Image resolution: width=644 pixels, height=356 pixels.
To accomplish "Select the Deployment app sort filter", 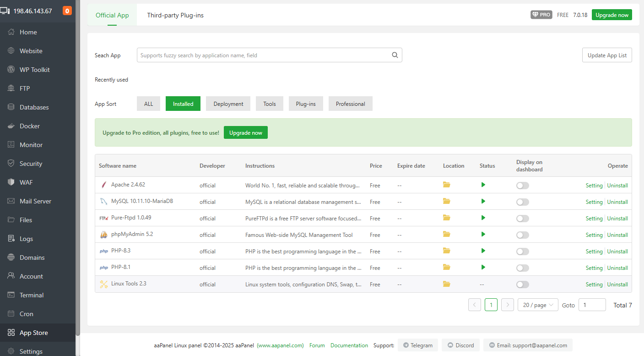I will tap(228, 104).
